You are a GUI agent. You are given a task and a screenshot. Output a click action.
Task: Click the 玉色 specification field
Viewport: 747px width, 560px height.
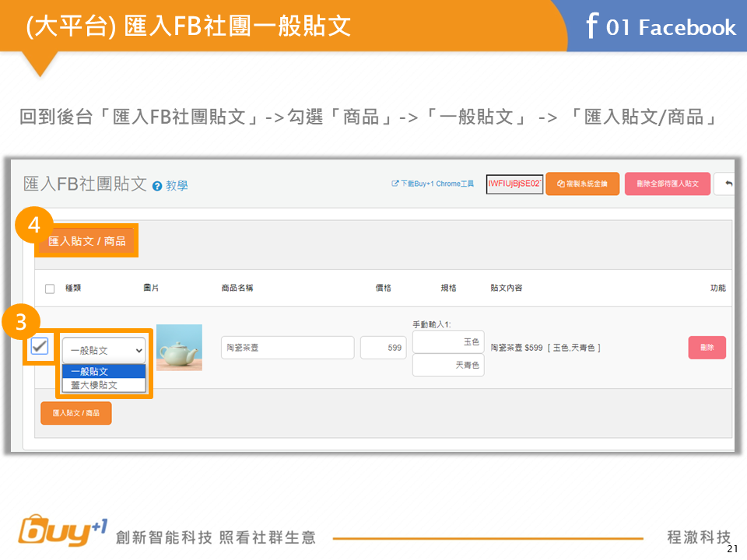click(448, 341)
